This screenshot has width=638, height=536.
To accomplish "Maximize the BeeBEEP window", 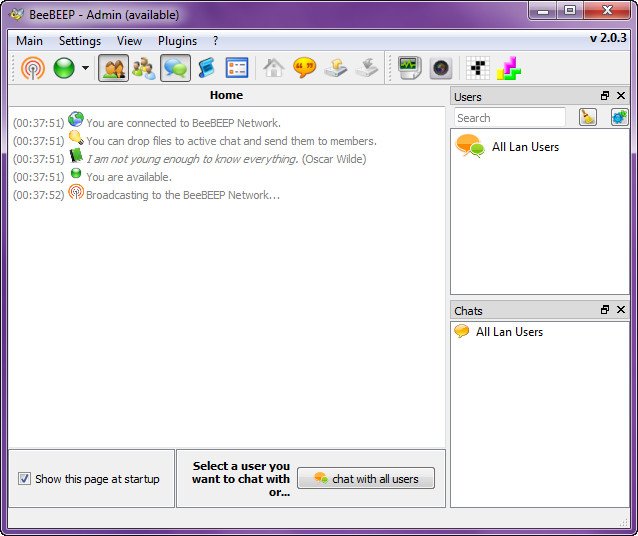I will click(x=570, y=11).
